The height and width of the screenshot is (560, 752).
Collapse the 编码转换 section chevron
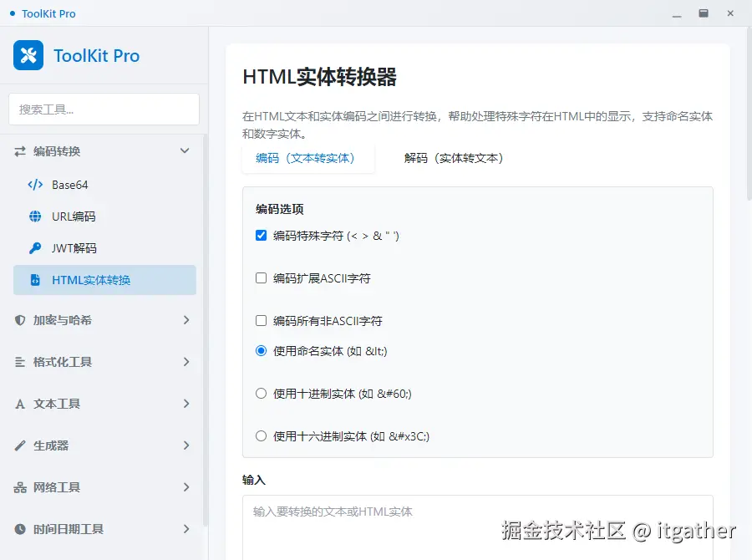(x=185, y=150)
